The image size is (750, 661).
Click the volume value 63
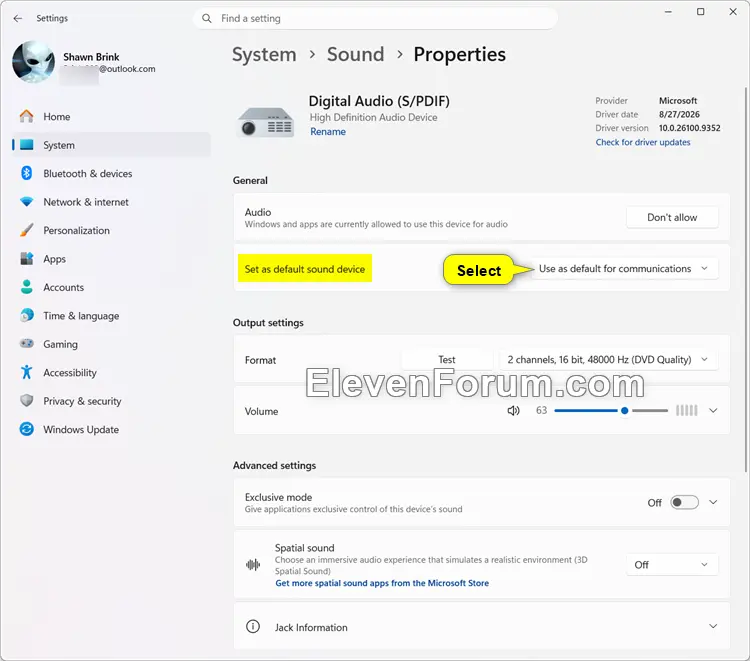(541, 410)
